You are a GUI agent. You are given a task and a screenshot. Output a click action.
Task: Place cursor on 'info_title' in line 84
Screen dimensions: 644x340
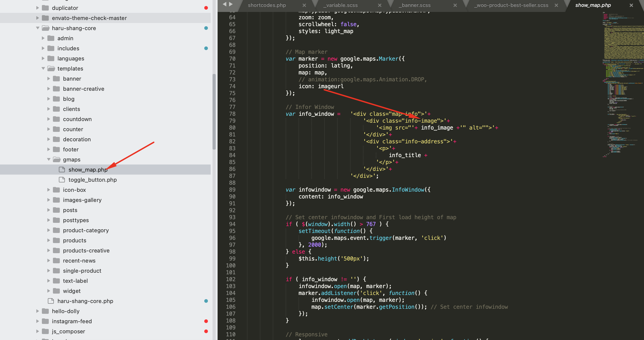[405, 155]
